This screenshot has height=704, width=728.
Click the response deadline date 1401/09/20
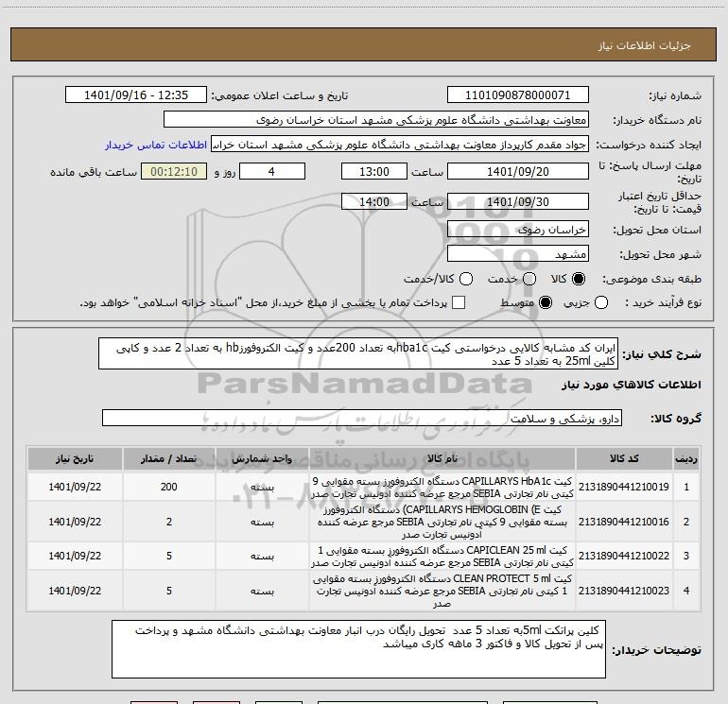tap(518, 171)
